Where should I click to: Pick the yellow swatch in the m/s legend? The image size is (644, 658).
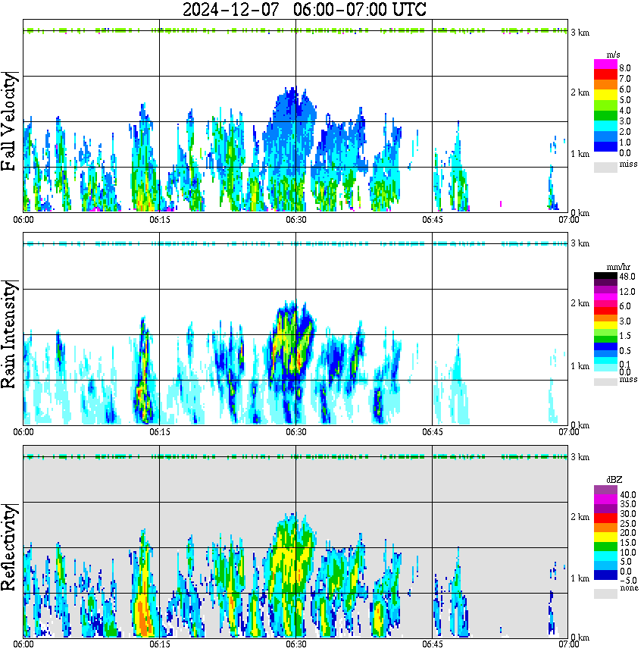click(x=605, y=95)
